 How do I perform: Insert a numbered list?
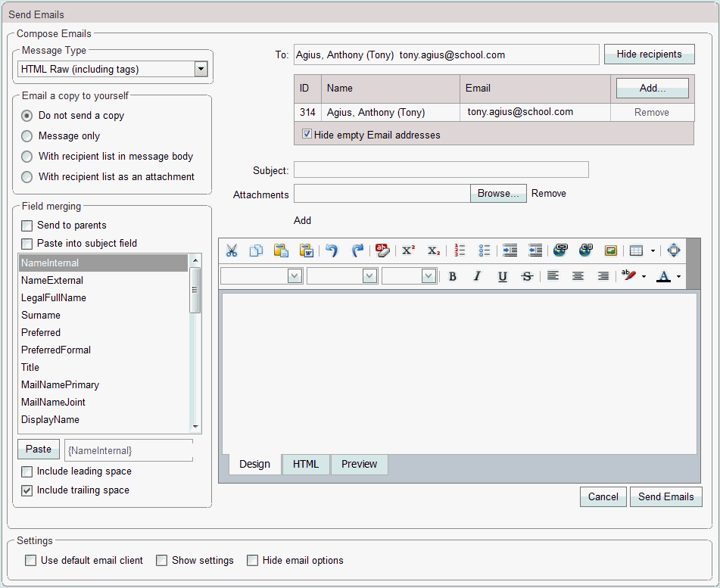click(x=460, y=250)
